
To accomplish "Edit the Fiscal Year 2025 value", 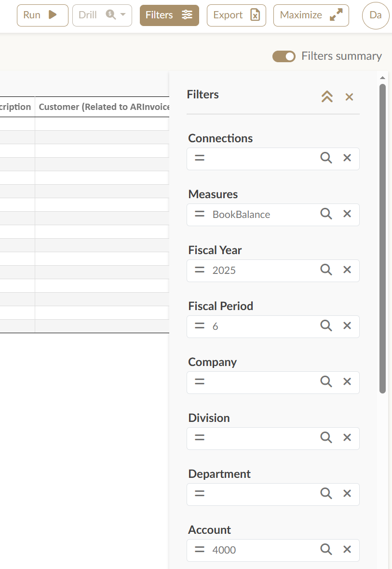I will pos(224,271).
